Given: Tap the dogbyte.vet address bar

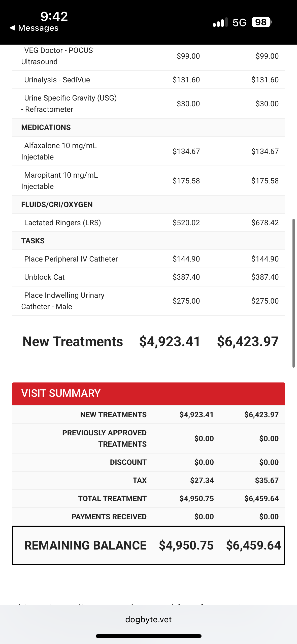Looking at the screenshot, I should click(x=148, y=619).
